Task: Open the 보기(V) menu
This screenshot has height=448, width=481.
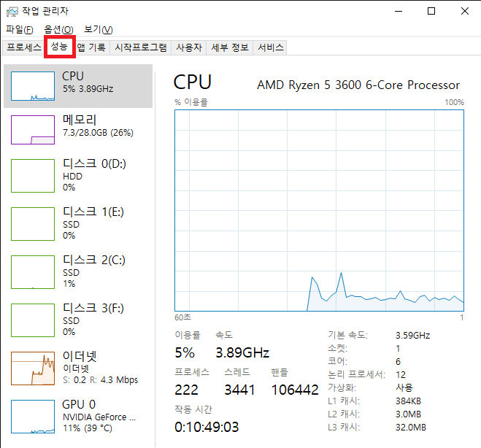Action: (x=98, y=29)
